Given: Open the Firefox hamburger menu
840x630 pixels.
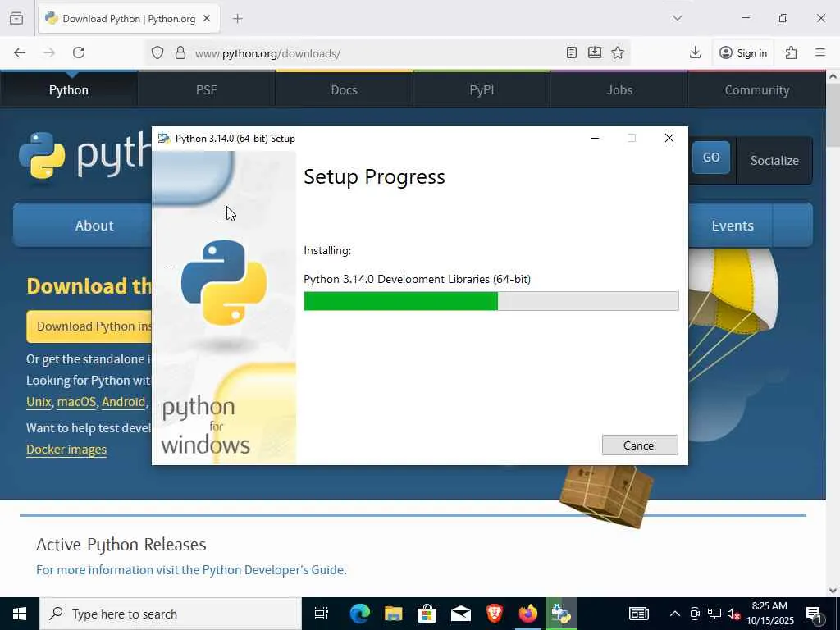Looking at the screenshot, I should (x=820, y=52).
